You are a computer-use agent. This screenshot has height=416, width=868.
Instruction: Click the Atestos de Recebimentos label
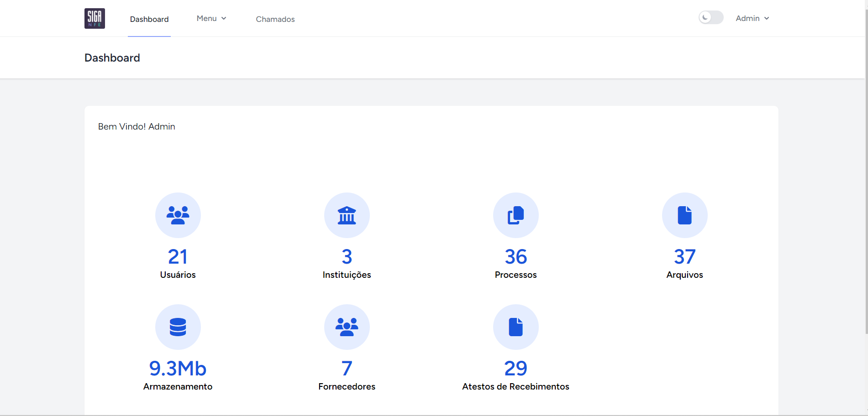point(516,386)
